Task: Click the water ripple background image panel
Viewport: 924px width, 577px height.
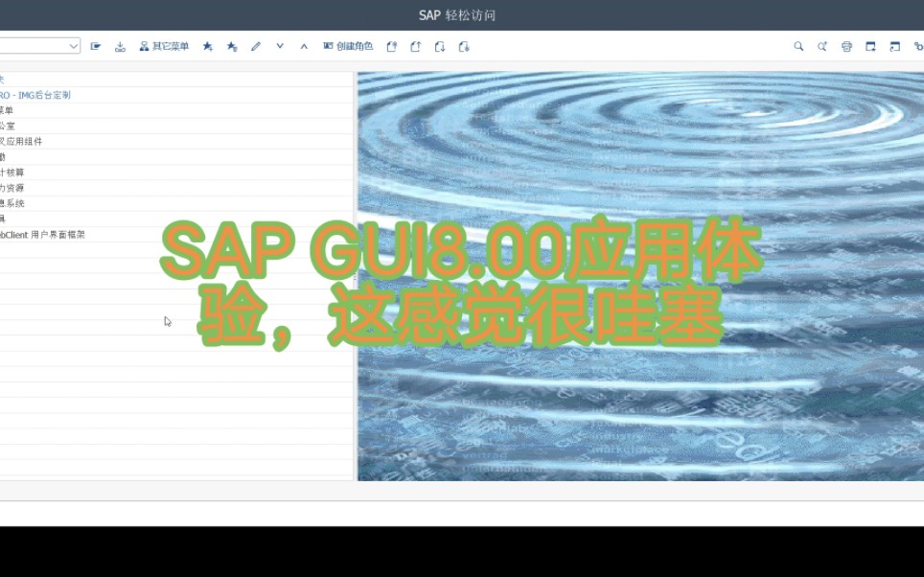Action: [x=640, y=276]
